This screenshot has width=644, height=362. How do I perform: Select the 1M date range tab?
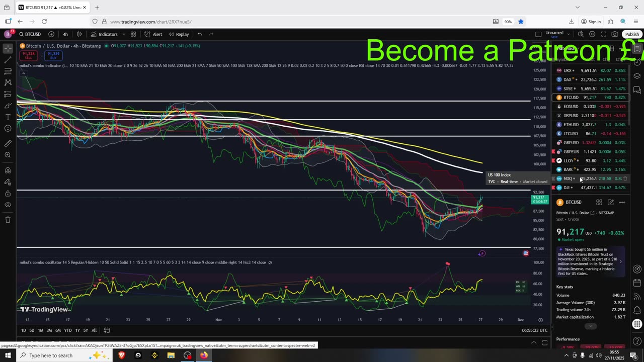[x=40, y=330]
